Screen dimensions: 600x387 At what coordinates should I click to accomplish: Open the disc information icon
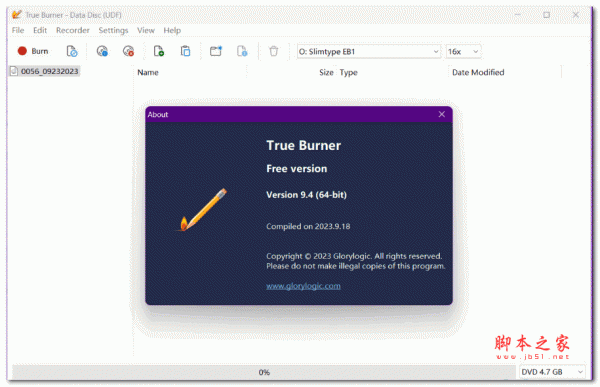click(102, 51)
